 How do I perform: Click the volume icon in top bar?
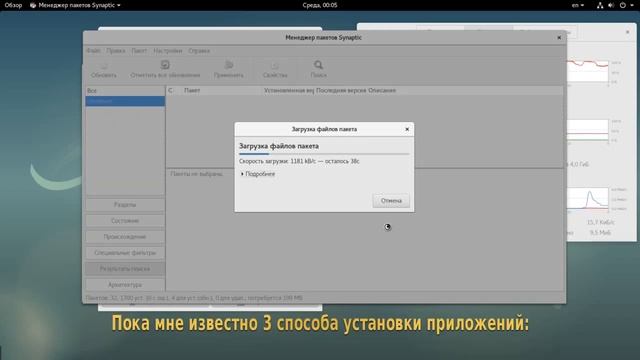(611, 5)
